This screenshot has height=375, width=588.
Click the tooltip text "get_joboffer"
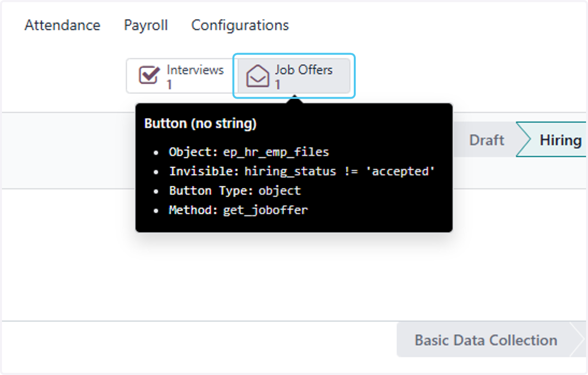[266, 210]
